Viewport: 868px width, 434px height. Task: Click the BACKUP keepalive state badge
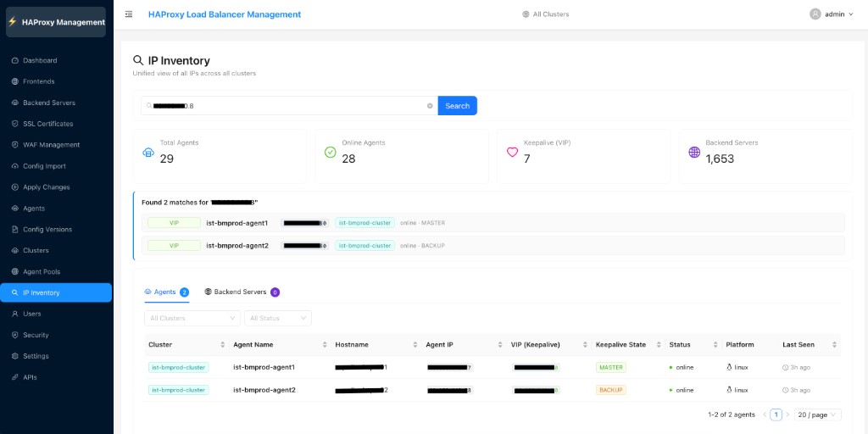(611, 390)
